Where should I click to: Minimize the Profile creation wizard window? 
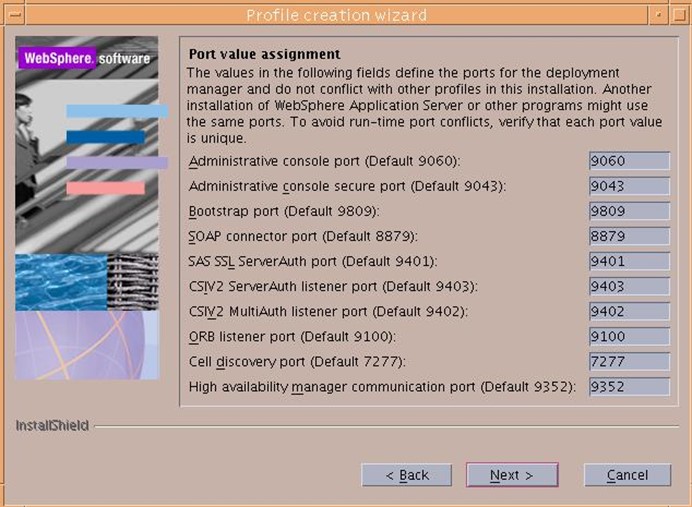pyautogui.click(x=657, y=14)
